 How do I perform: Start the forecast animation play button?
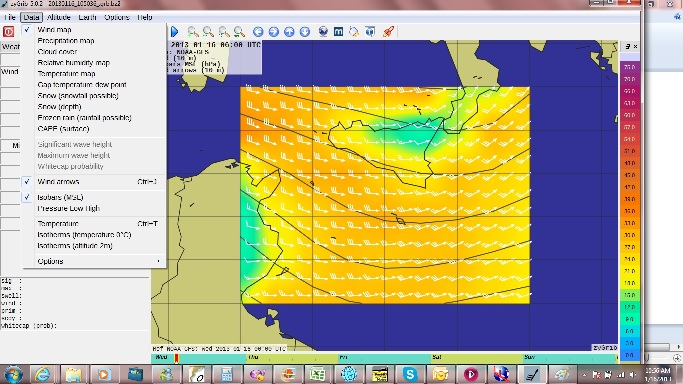[x=175, y=31]
